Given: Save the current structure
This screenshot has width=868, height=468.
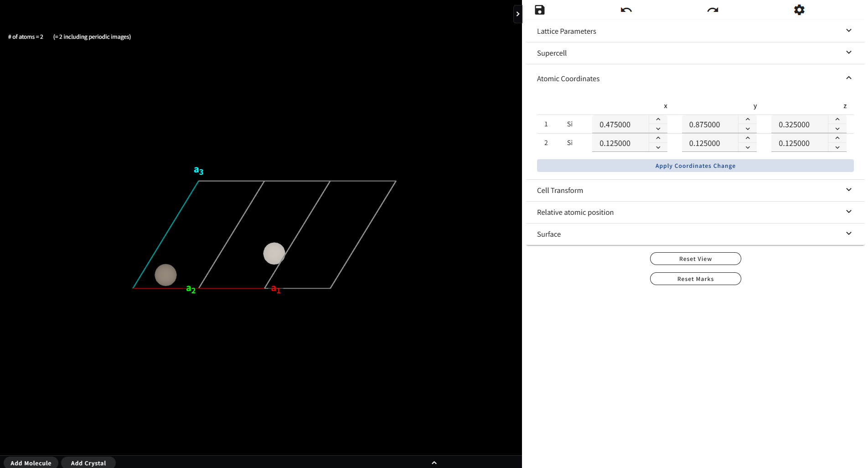Looking at the screenshot, I should coord(540,10).
